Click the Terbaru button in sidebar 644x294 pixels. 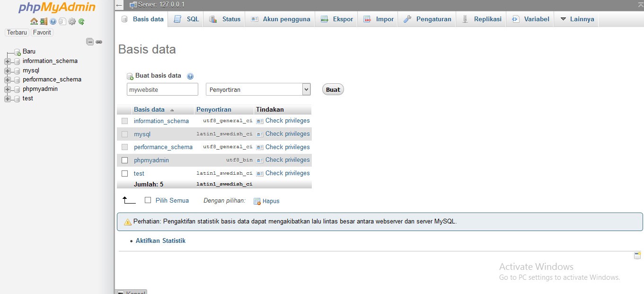pyautogui.click(x=17, y=33)
